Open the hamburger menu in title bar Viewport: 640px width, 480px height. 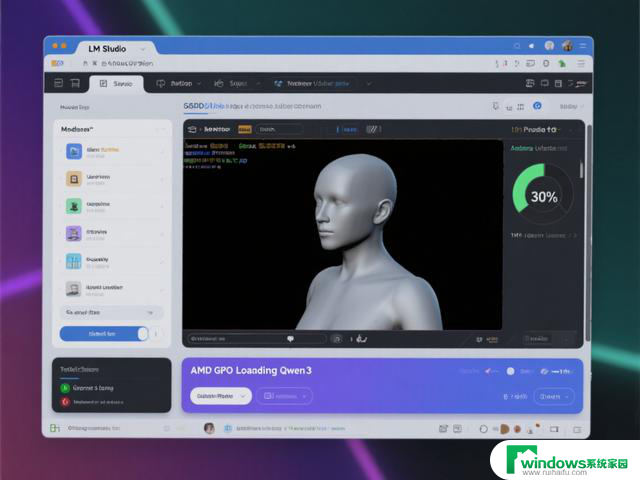(x=583, y=46)
